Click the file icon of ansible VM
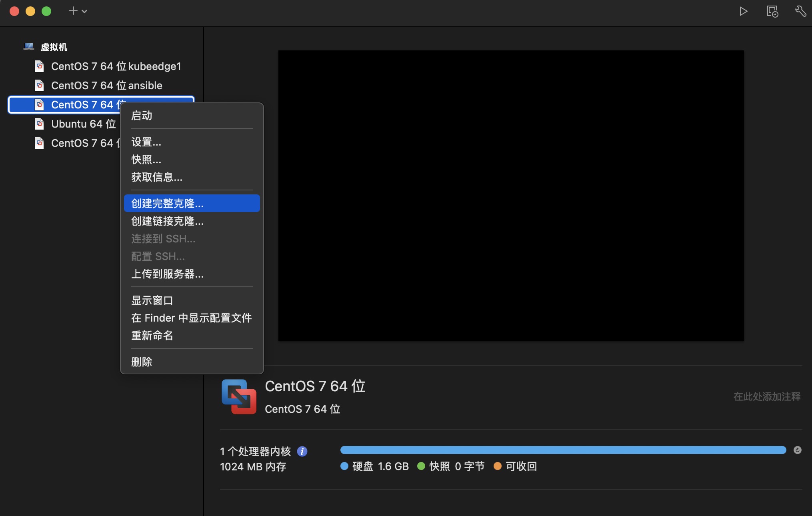Screen dimensions: 812x516 pos(39,85)
